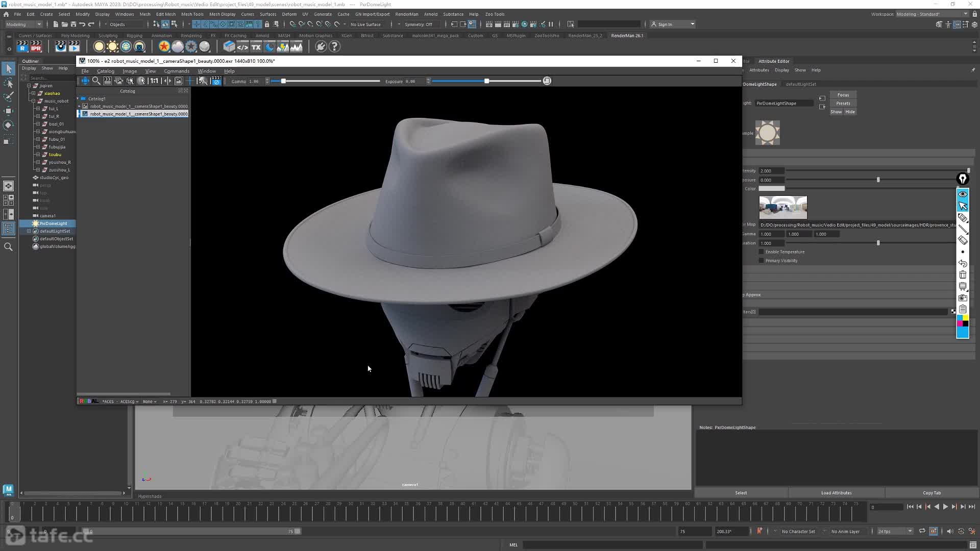Click the magnifier search icon in left toolbox
Image resolution: width=980 pixels, height=551 pixels.
[x=9, y=247]
